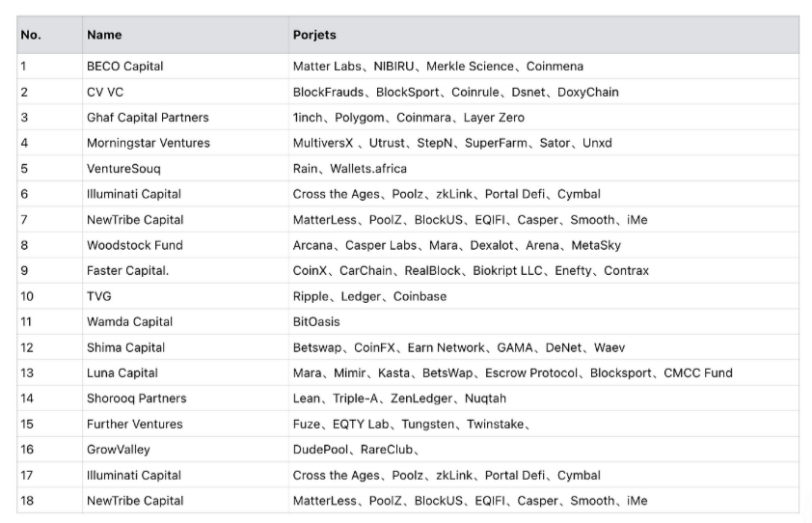This screenshot has height=523, width=812.
Task: Select the BitOasis projects cell
Action: pos(316,321)
